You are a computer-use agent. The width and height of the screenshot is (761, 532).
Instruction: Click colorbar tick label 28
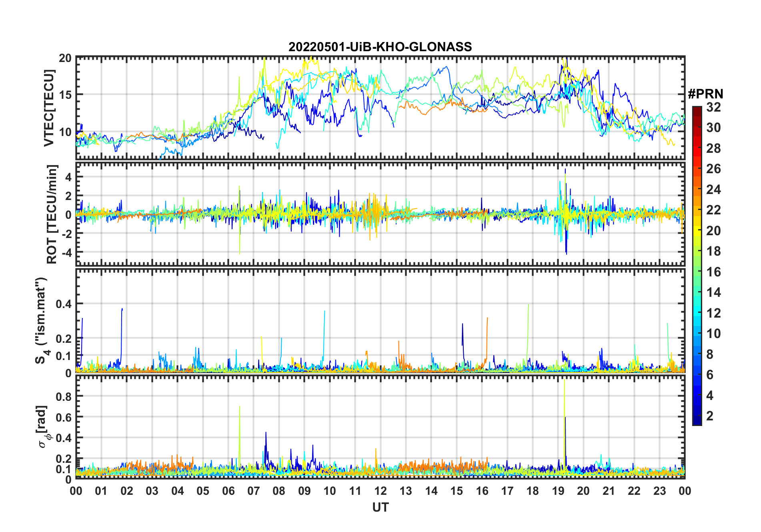(713, 148)
